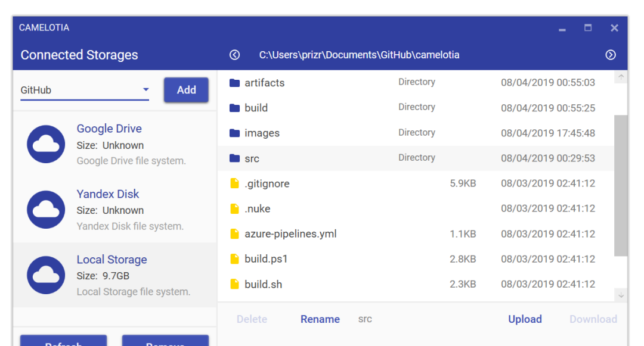Select the Yandex Disk storage title
Screen dimensions: 644x346
(x=108, y=194)
